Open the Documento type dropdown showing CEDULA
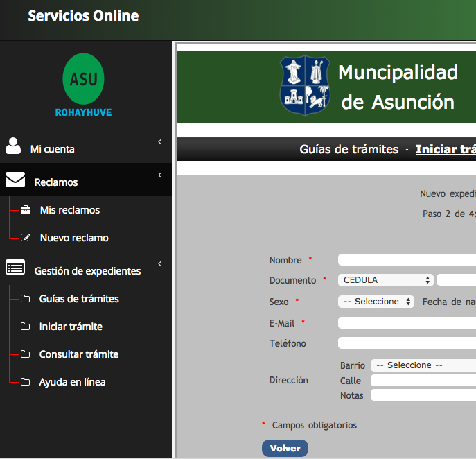This screenshot has height=459, width=476. pos(386,280)
